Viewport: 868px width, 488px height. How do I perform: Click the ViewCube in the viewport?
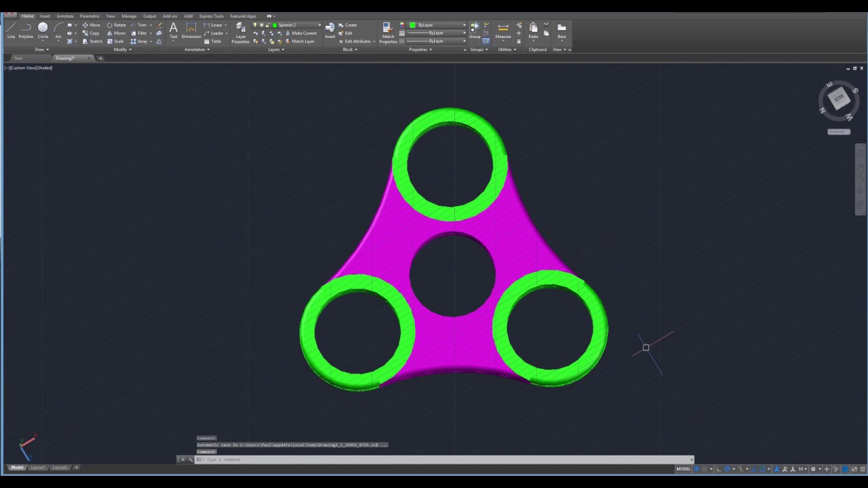click(x=839, y=100)
